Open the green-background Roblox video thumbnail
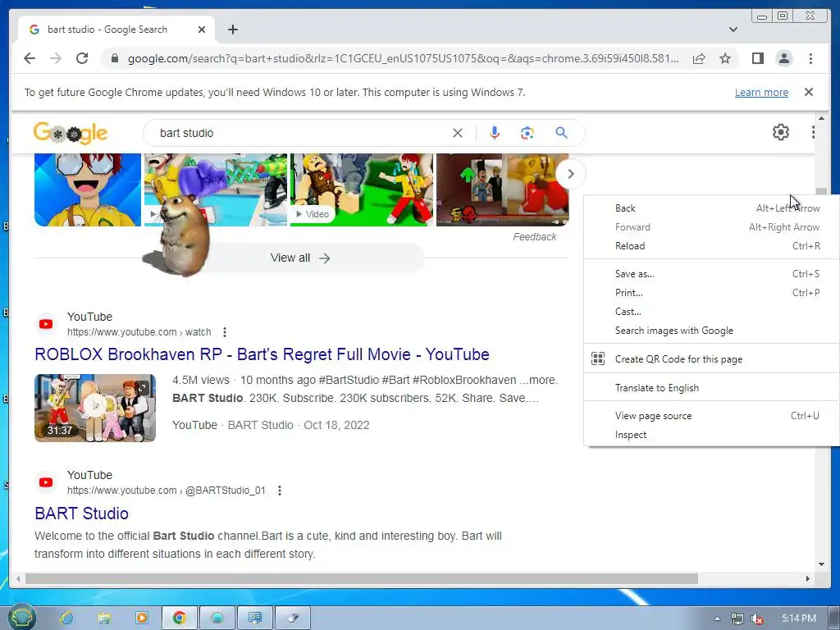This screenshot has height=630, width=840. 362,189
